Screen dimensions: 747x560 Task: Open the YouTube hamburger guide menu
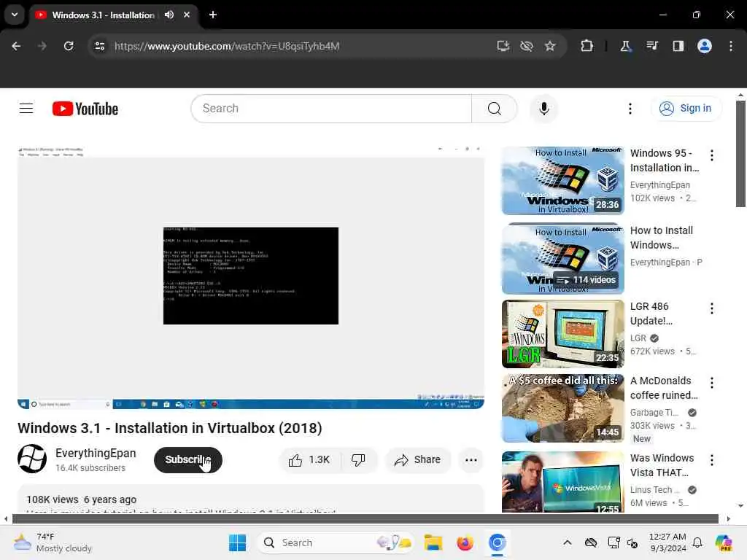point(26,109)
